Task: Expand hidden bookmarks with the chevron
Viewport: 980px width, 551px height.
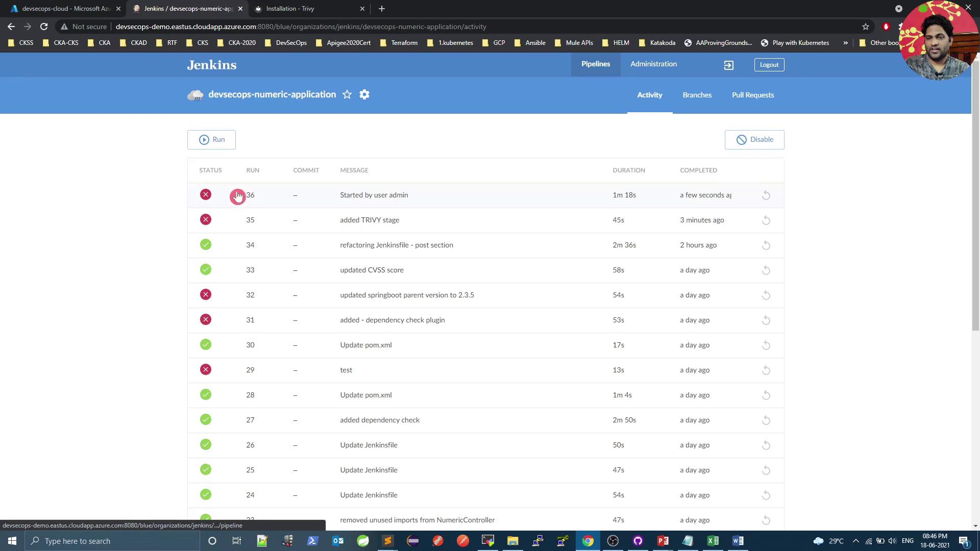Action: pyautogui.click(x=846, y=43)
